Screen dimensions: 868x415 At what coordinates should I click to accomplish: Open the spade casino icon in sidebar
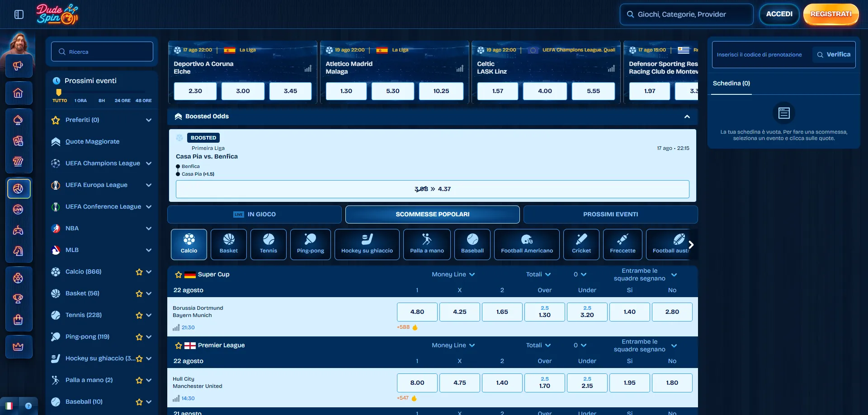click(18, 120)
